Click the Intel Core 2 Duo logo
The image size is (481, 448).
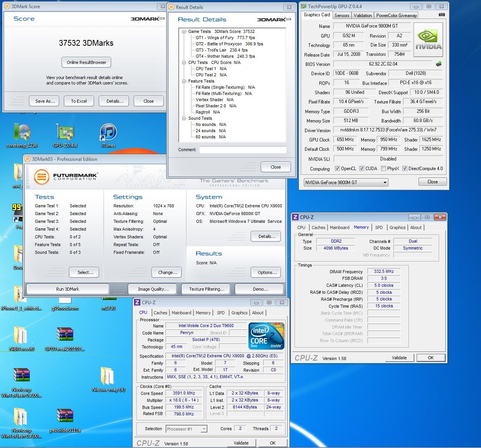click(266, 336)
